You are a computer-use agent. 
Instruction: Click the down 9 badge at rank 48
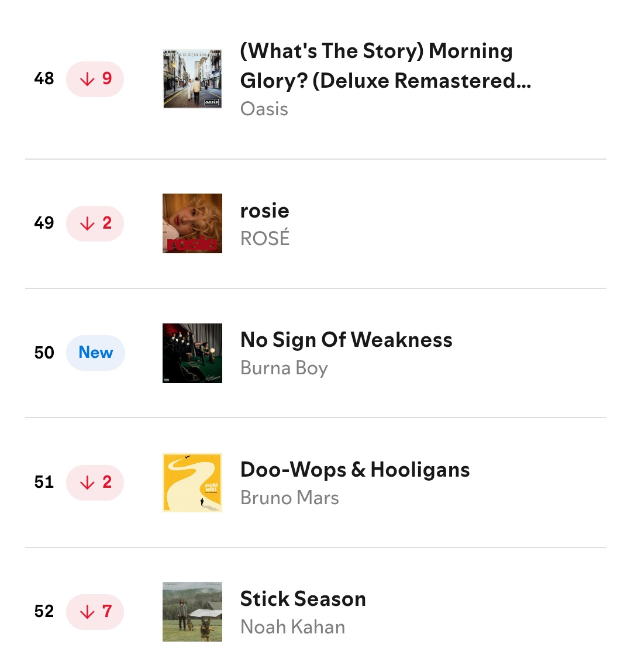(95, 79)
